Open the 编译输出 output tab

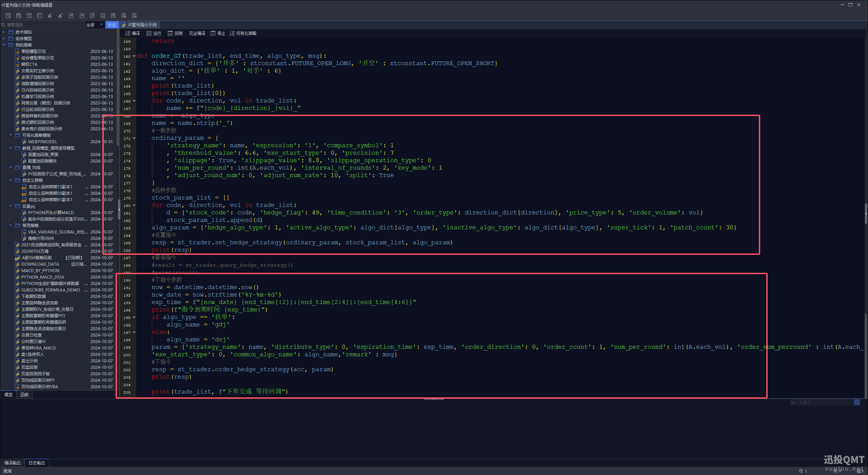(x=13, y=463)
